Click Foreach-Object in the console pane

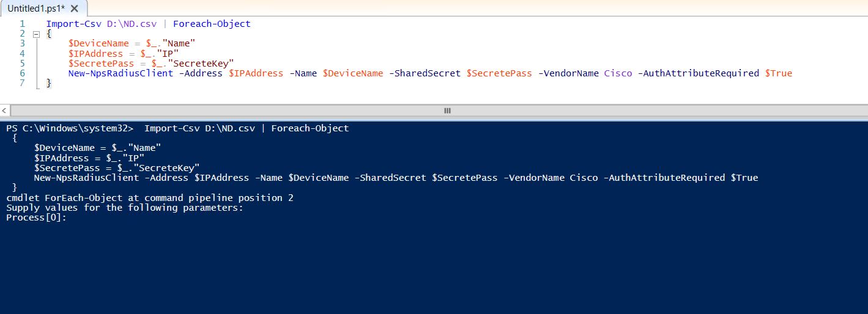pyautogui.click(x=310, y=128)
